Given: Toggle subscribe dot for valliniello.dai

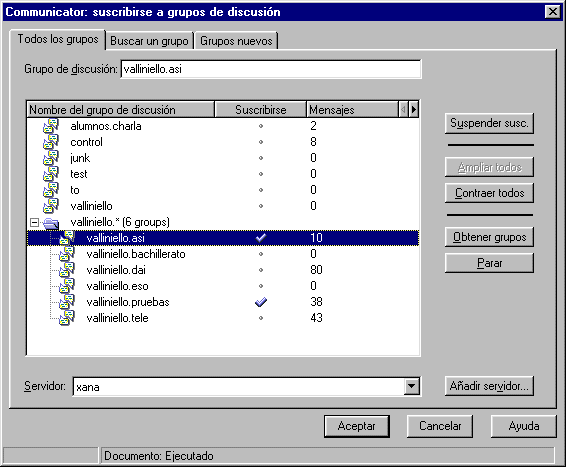Looking at the screenshot, I should tap(261, 270).
